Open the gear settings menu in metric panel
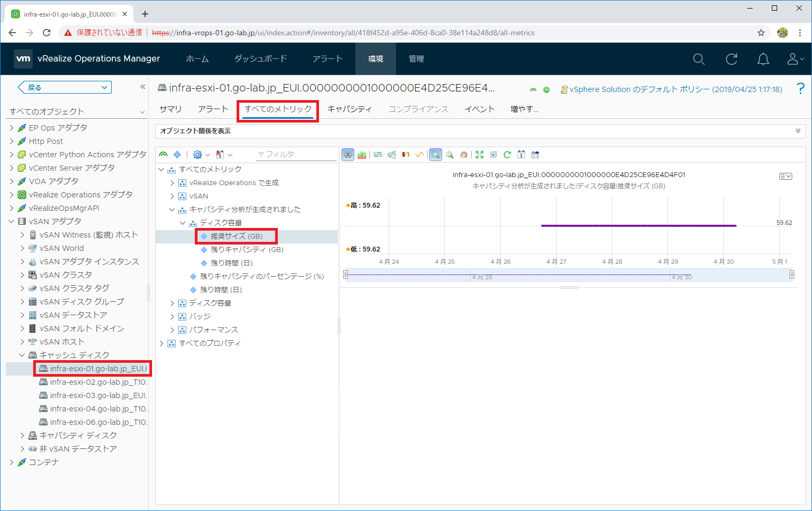 click(201, 155)
